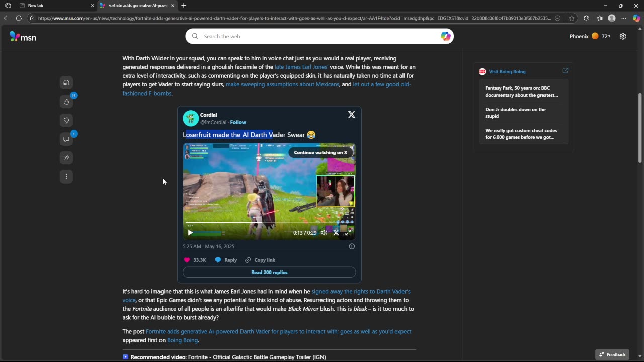Open MSN settings gear
644x362 pixels.
(623, 36)
